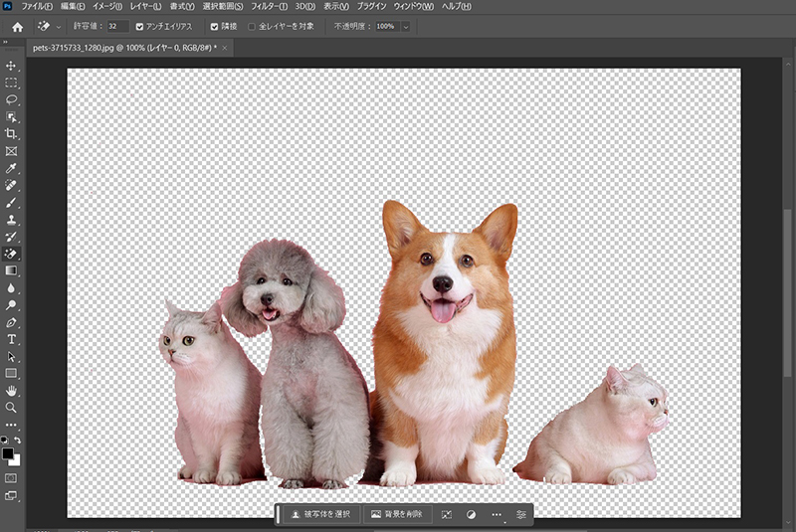Image resolution: width=796 pixels, height=532 pixels.
Task: Select the Lasso tool
Action: tap(11, 99)
